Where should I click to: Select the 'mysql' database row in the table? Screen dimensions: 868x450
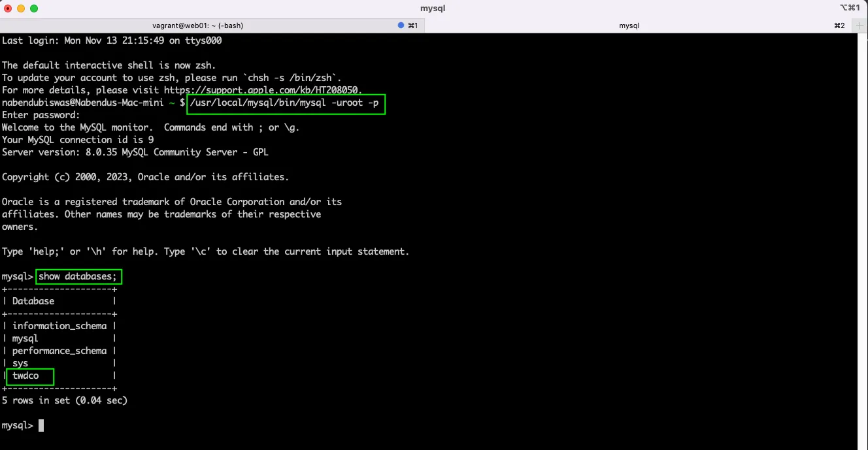(59, 338)
